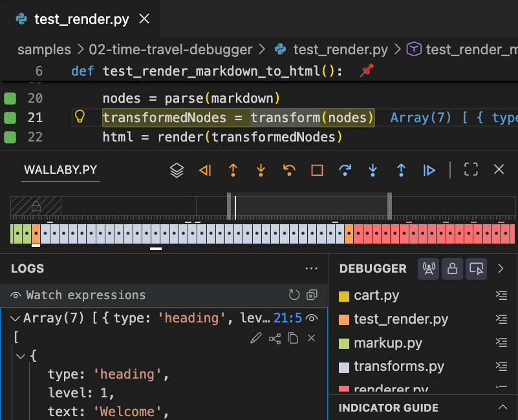Share the logged value icon

coord(275,339)
